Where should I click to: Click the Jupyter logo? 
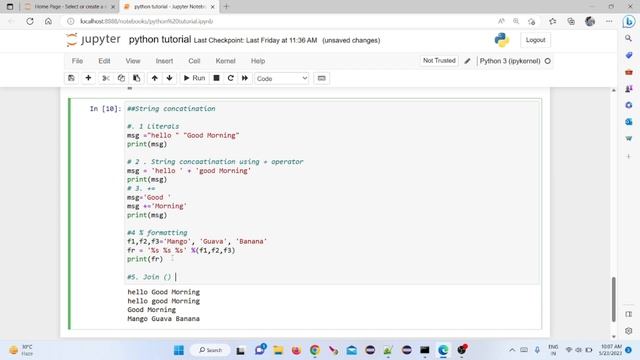point(93,40)
